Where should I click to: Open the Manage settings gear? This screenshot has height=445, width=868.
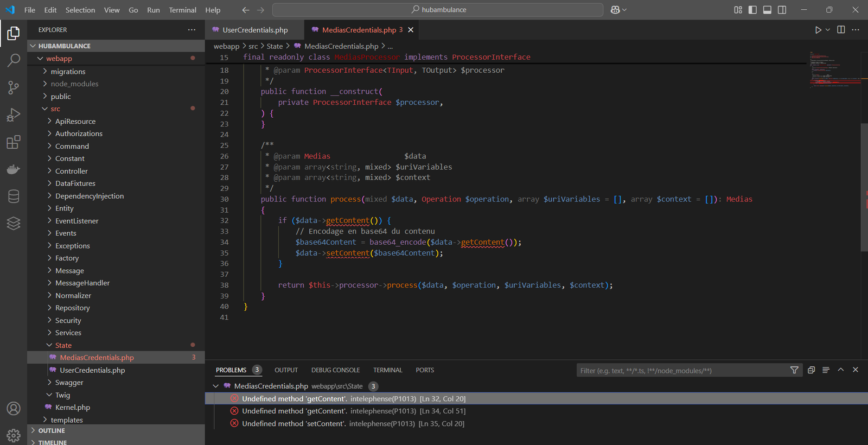point(14,435)
